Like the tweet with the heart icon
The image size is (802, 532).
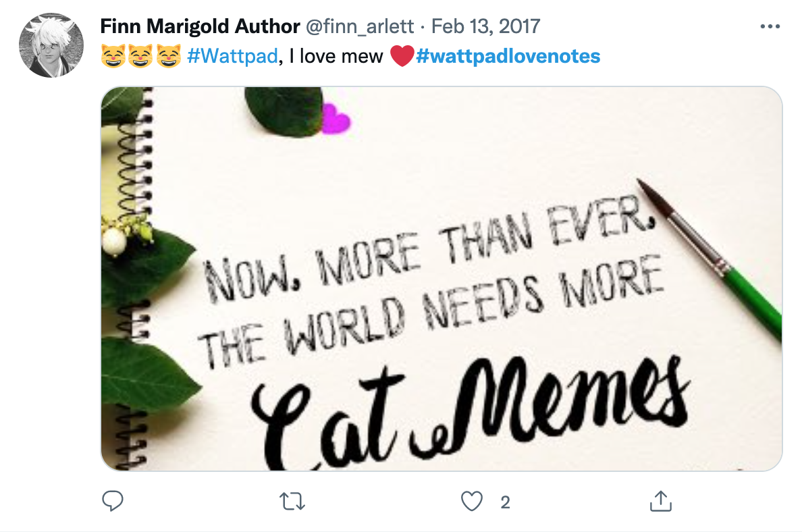point(472,501)
